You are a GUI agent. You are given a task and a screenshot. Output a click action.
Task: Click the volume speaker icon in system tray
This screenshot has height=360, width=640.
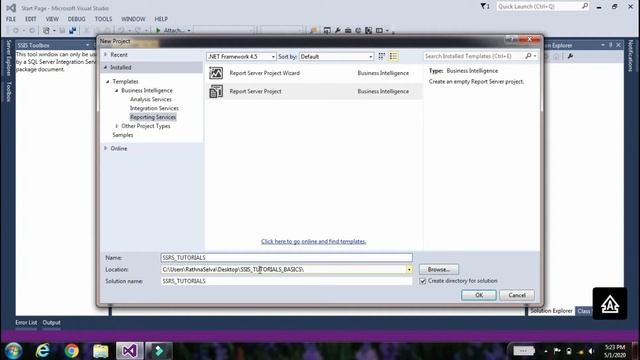point(591,351)
